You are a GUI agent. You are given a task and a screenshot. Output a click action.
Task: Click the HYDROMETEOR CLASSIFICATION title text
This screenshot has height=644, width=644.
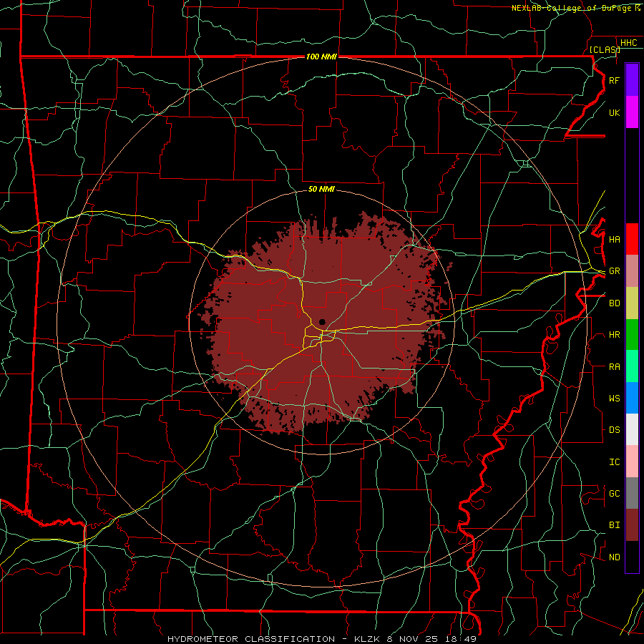(251, 639)
